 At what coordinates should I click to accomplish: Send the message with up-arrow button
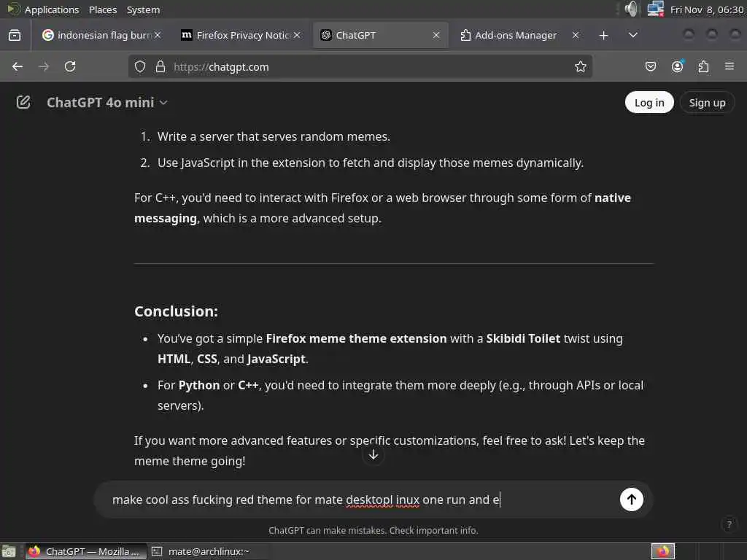coord(631,499)
